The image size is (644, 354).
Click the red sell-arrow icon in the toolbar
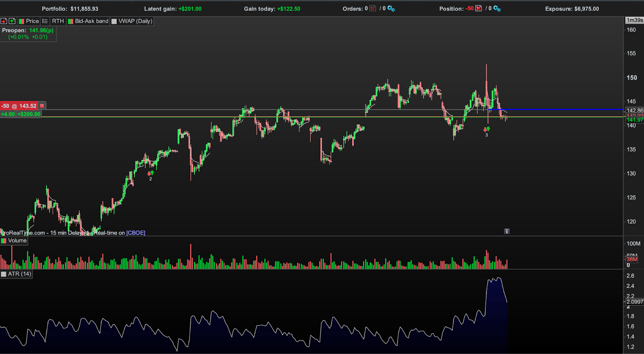tap(4, 21)
